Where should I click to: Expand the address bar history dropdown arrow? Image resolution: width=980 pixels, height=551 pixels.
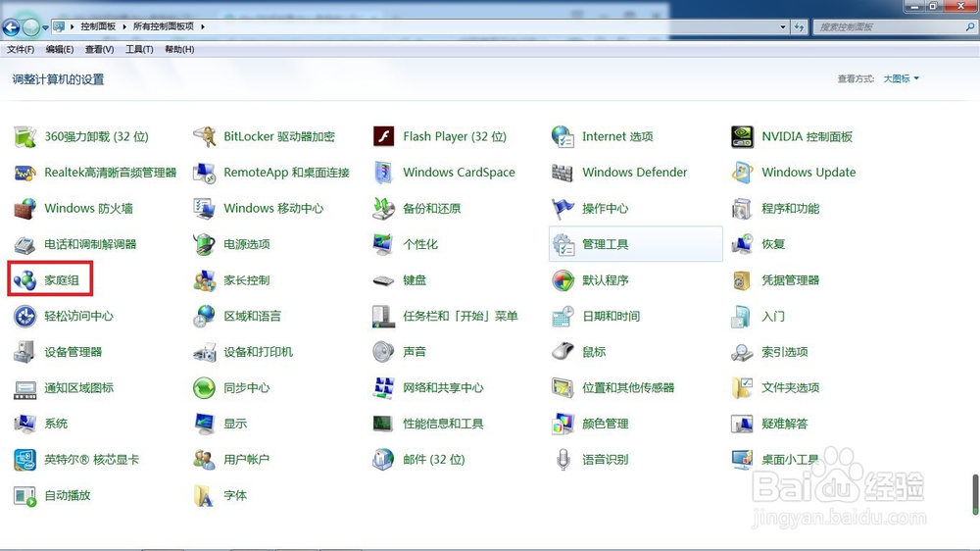(783, 26)
